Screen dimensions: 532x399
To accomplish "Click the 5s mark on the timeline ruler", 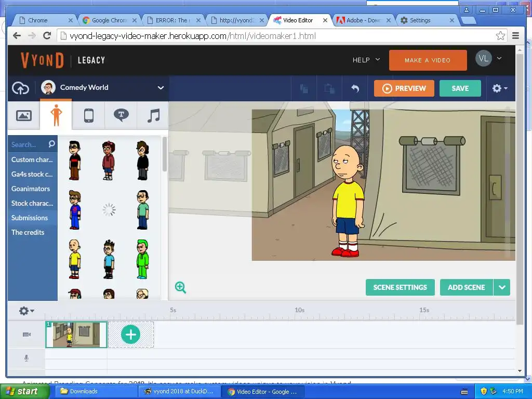I will pos(172,310).
